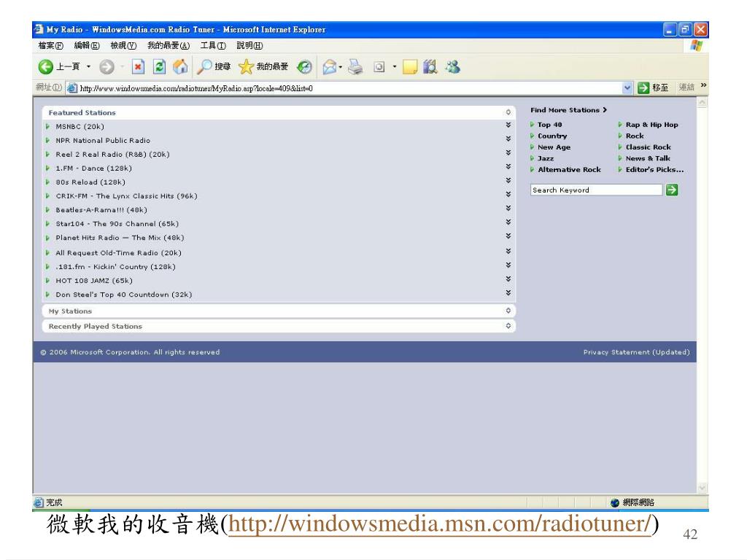Click the Edit page toolbar icon
The width and height of the screenshot is (747, 560).
click(379, 67)
